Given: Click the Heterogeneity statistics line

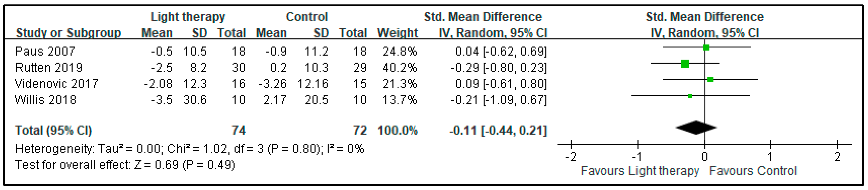Looking at the screenshot, I should click(x=189, y=149).
